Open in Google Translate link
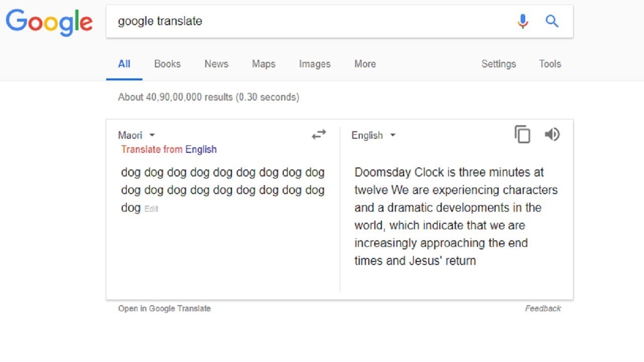The image size is (644, 362). [x=165, y=308]
